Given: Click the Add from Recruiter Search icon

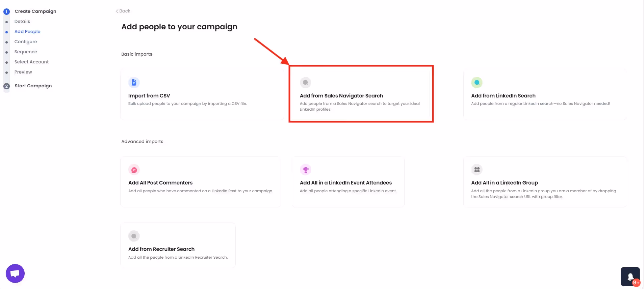Looking at the screenshot, I should (x=134, y=236).
